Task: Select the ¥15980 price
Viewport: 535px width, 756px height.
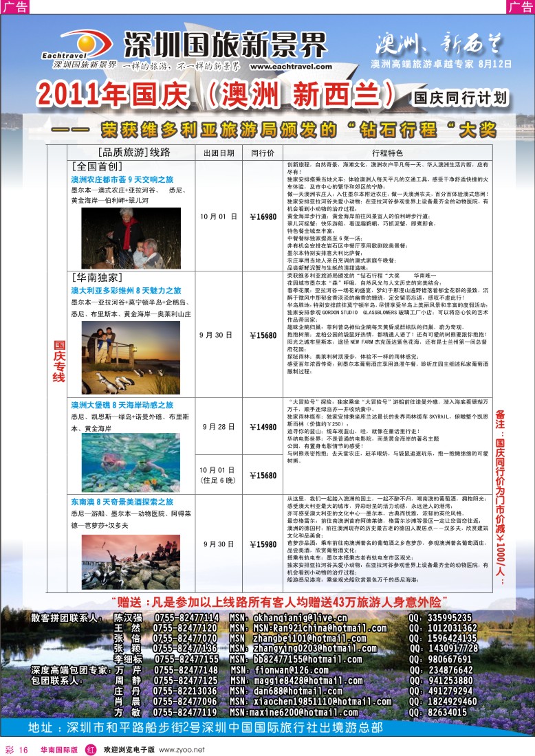Action: coord(263,544)
